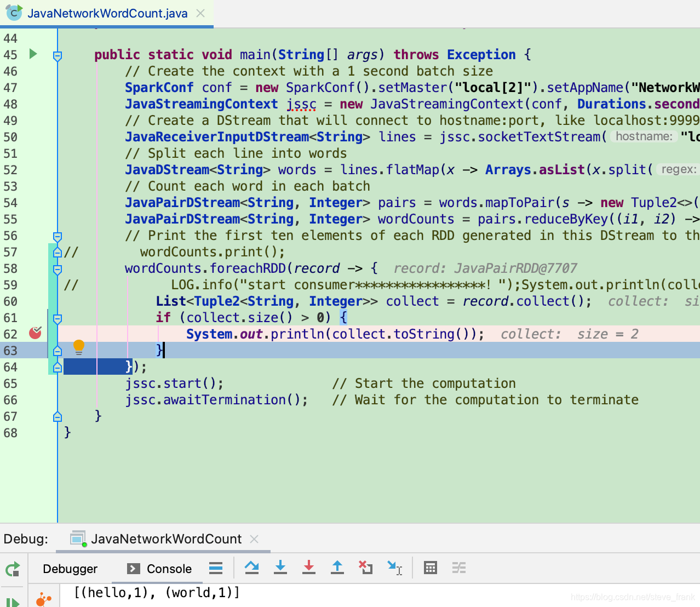
Task: Click line number 68 in the gutter
Action: click(10, 433)
